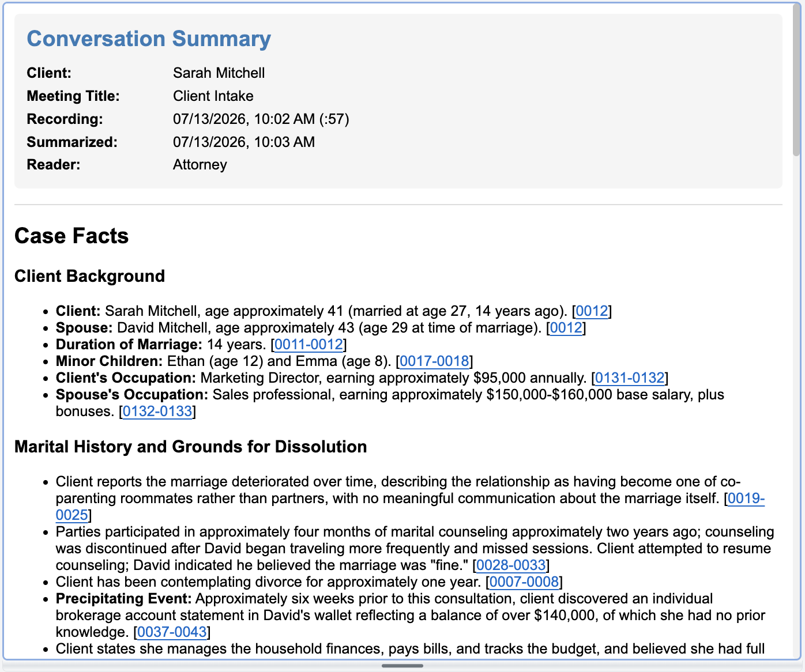The image size is (805, 672).
Task: Click the Client Background subheading
Action: point(89,276)
